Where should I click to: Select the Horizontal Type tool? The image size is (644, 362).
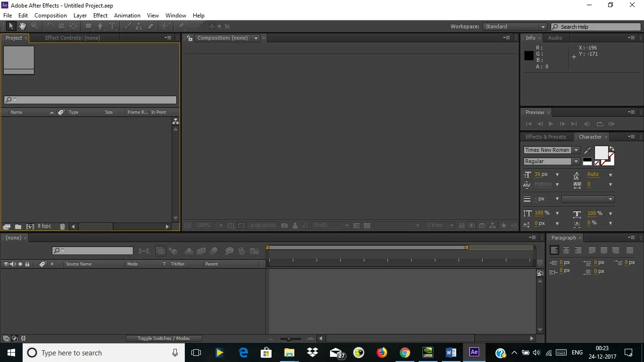click(112, 26)
